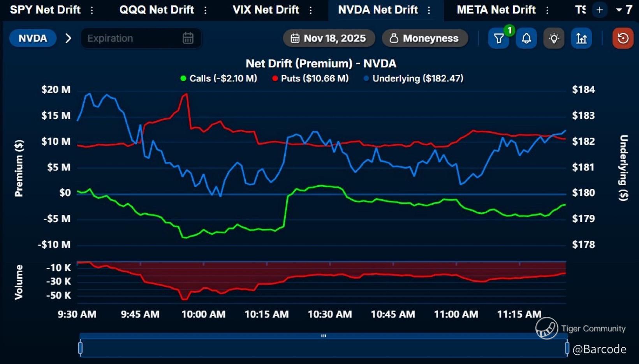This screenshot has width=639, height=364.
Task: Click the $182 underlying axis label
Action: click(x=584, y=141)
